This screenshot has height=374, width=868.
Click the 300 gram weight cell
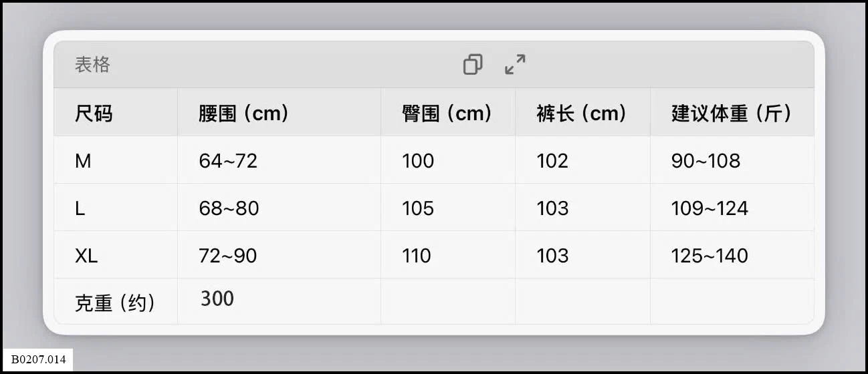217,299
